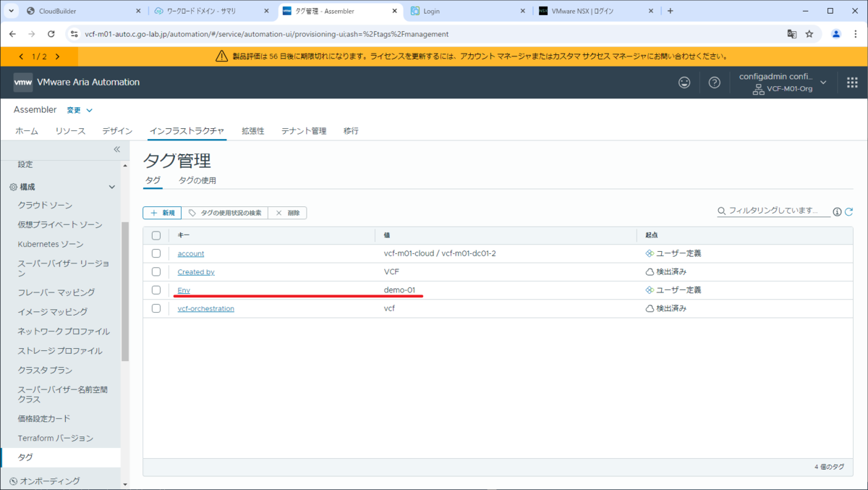Expand the オンボーディング sidebar section

point(49,481)
